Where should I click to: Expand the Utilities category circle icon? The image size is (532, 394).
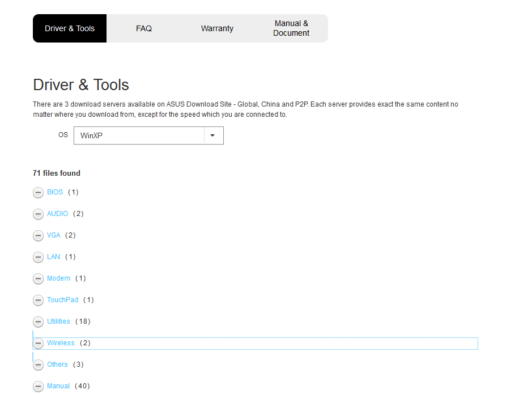[39, 321]
